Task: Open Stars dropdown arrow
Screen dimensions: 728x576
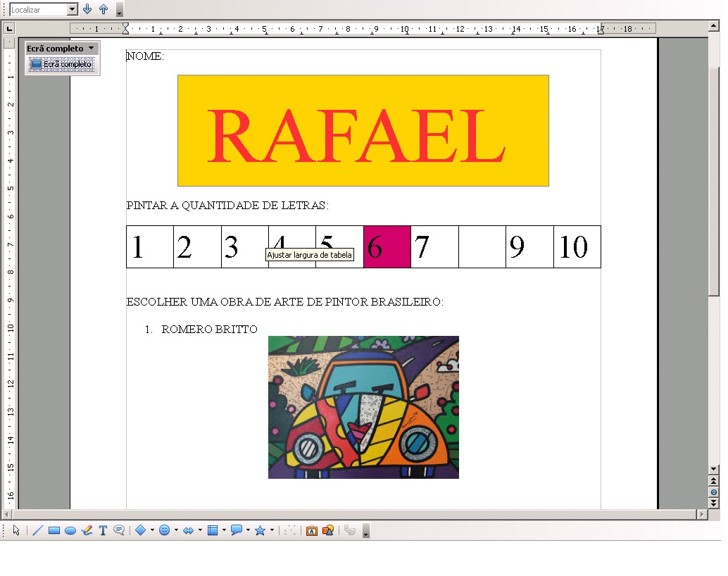Action: pyautogui.click(x=272, y=530)
